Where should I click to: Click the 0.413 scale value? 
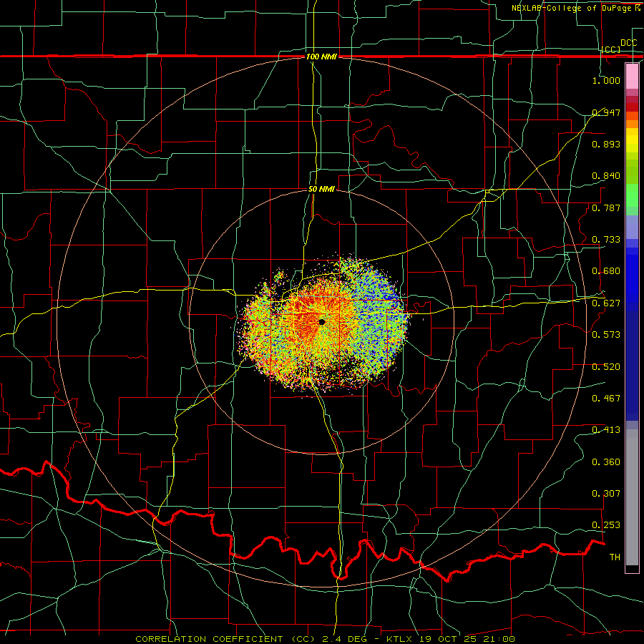pyautogui.click(x=606, y=430)
